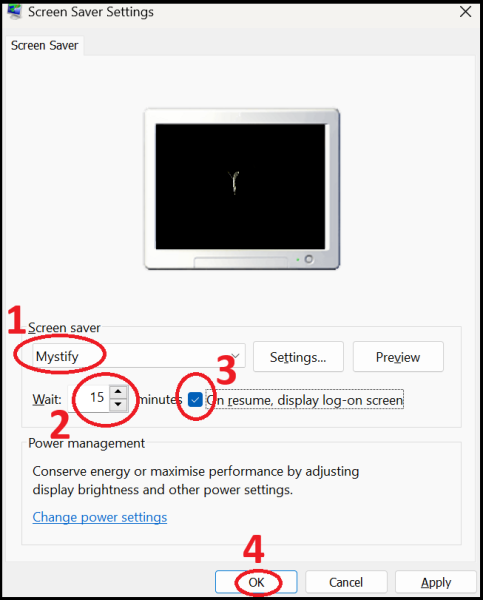483x600 pixels.
Task: Close the Screen Saver Settings dialog
Action: (465, 12)
